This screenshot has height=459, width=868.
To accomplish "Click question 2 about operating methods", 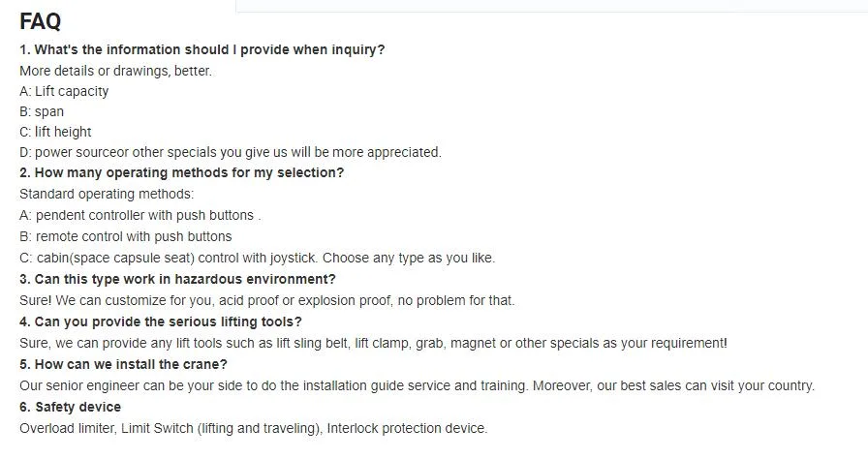I will pyautogui.click(x=181, y=172).
